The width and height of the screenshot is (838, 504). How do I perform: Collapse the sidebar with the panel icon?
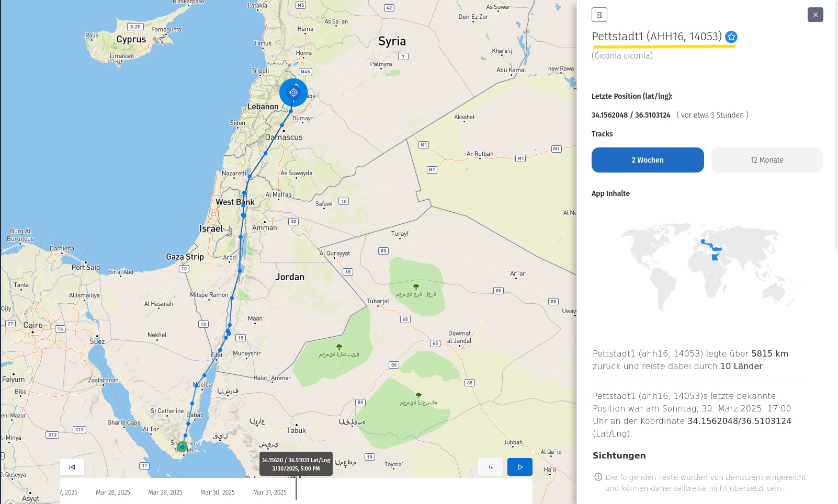click(599, 15)
